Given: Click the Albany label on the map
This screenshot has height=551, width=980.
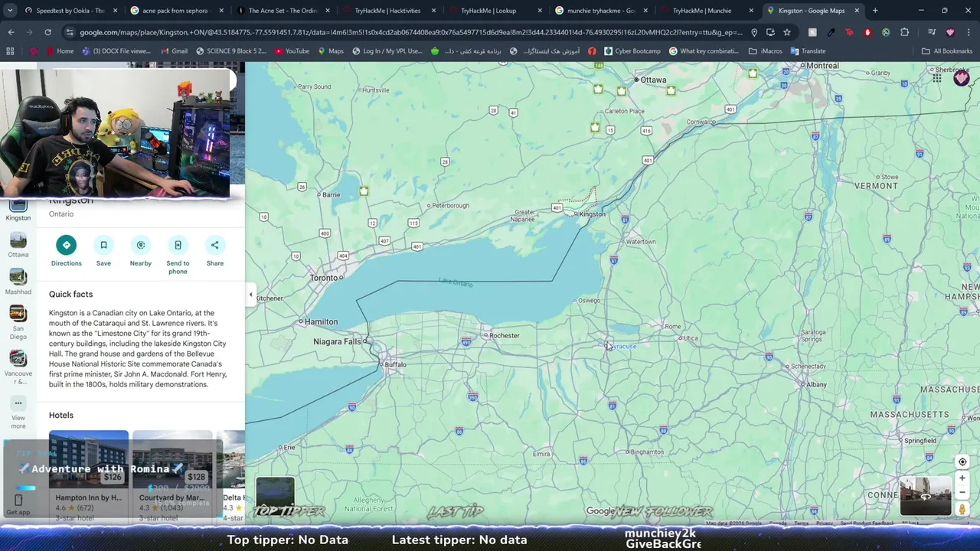Looking at the screenshot, I should (x=816, y=384).
